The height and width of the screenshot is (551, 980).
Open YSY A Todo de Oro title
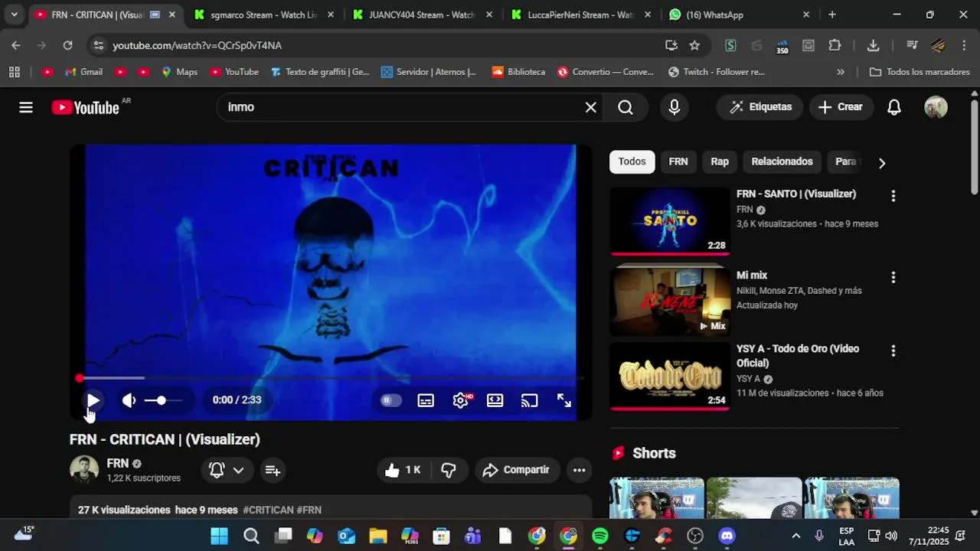(x=798, y=356)
